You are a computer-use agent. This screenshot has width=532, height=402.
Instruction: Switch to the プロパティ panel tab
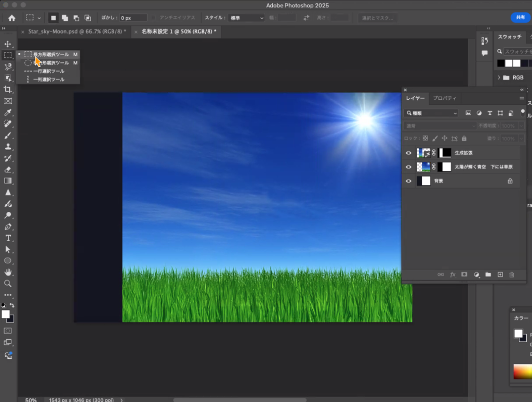tap(445, 98)
